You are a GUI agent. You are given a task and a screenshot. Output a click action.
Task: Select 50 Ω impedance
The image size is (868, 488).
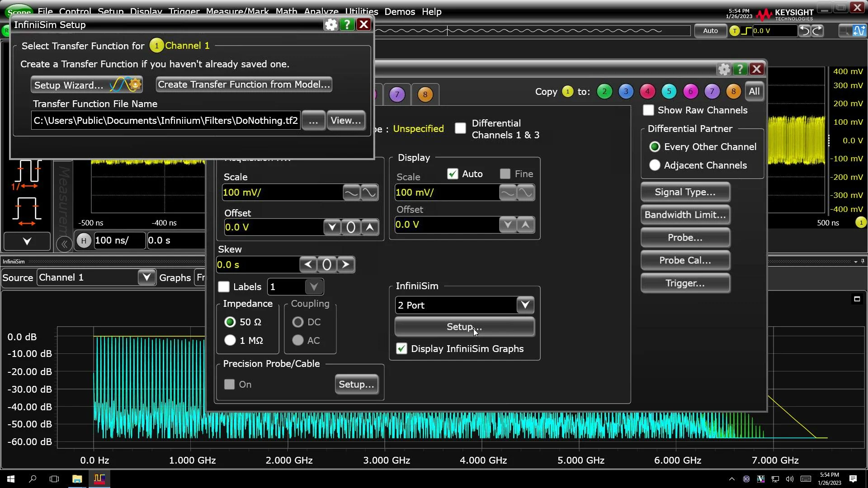[x=230, y=322]
